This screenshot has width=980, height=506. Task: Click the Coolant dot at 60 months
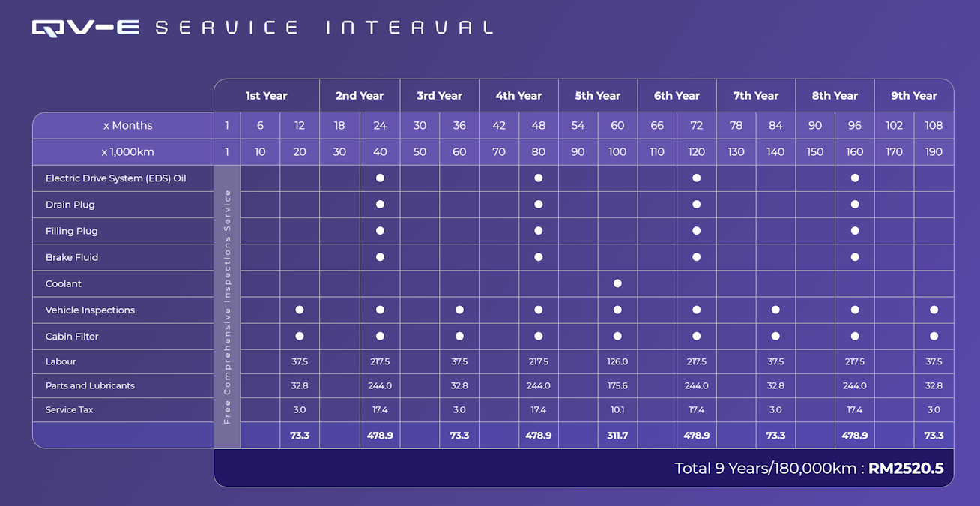[x=617, y=283]
